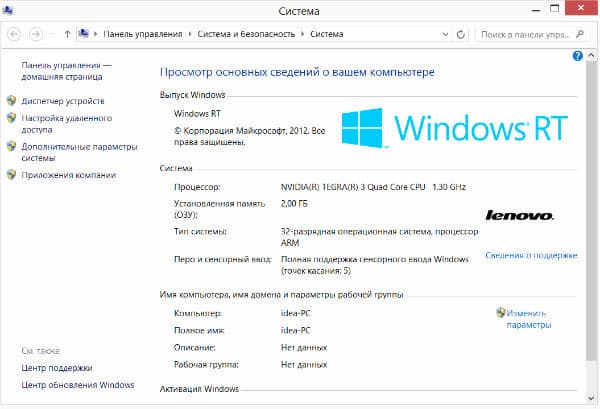The height and width of the screenshot is (409, 600).
Task: Open recent locations dropdown arrow
Action: (x=52, y=34)
